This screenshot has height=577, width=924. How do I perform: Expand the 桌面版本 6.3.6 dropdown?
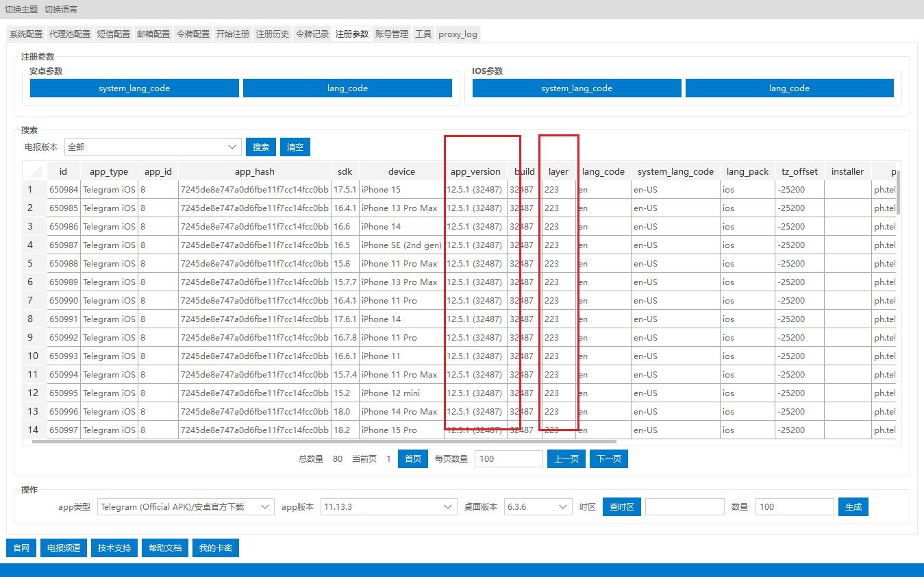(538, 506)
